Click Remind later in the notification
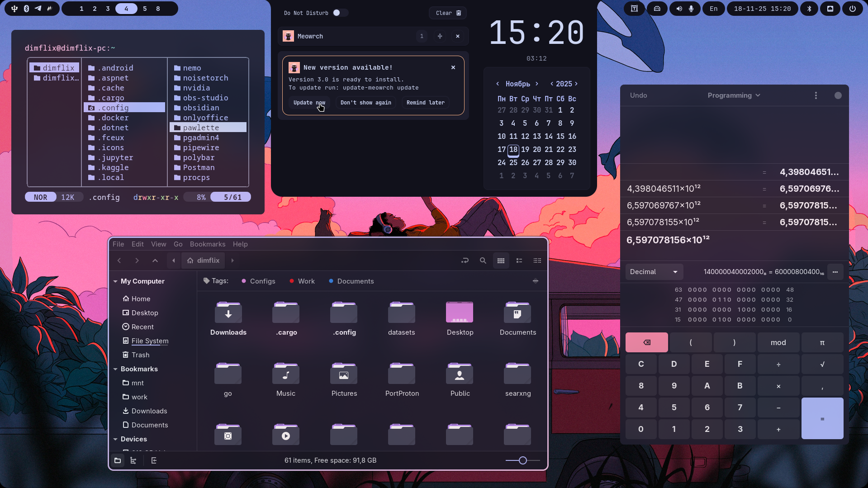Image resolution: width=868 pixels, height=488 pixels. tap(425, 103)
